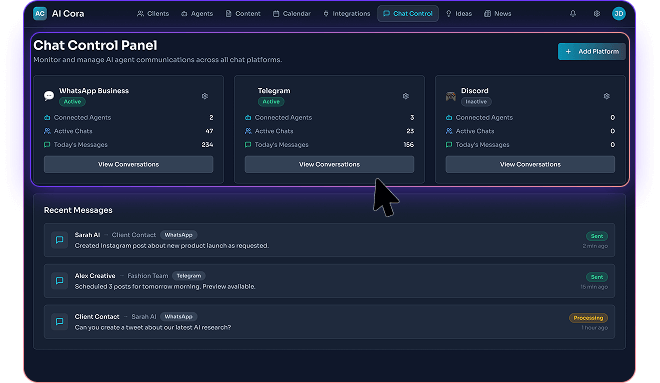Click Active Chats icon in WhatsApp card

[x=47, y=131]
